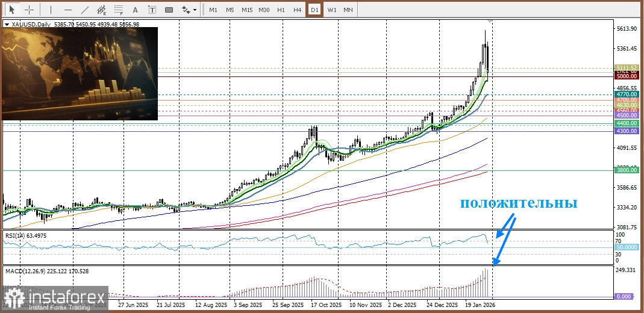The height and width of the screenshot is (313, 644).
Task: Pick the Horizontal Line drawing tool
Action: point(68,10)
